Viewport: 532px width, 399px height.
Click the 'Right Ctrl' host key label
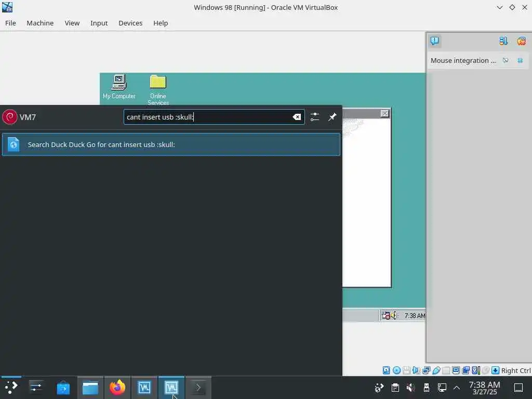point(516,370)
